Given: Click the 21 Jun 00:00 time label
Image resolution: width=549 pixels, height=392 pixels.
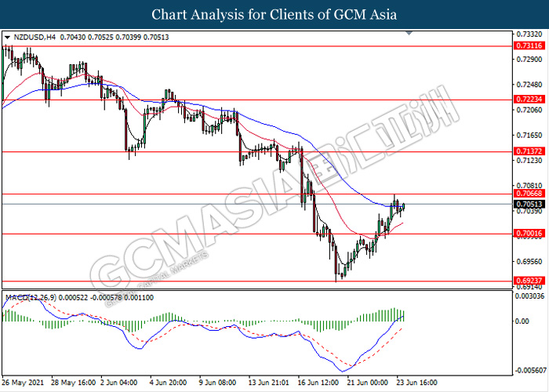Looking at the screenshot, I should 368,383.
